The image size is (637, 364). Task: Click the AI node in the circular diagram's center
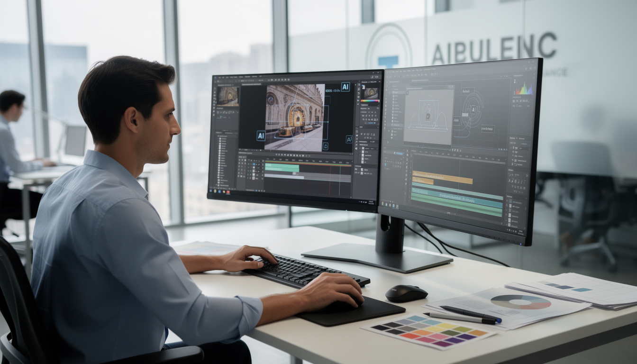click(x=473, y=109)
